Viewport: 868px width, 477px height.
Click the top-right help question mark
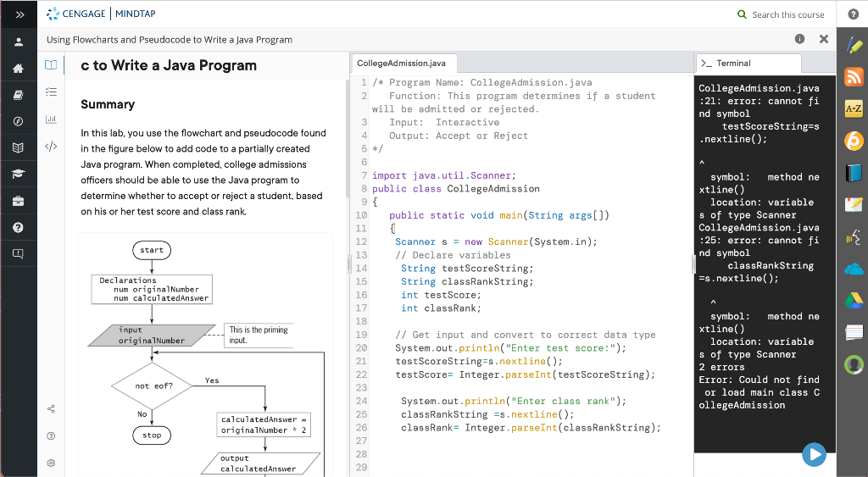point(853,14)
